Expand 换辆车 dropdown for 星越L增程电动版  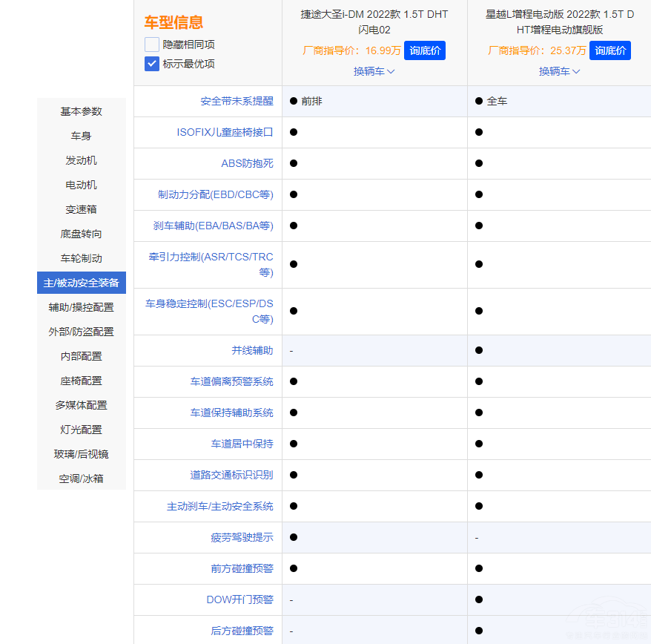point(559,71)
